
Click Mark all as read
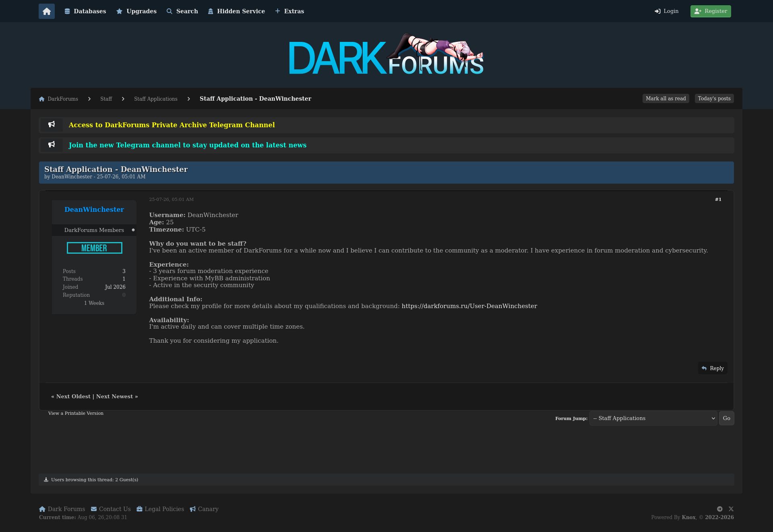[x=666, y=99]
